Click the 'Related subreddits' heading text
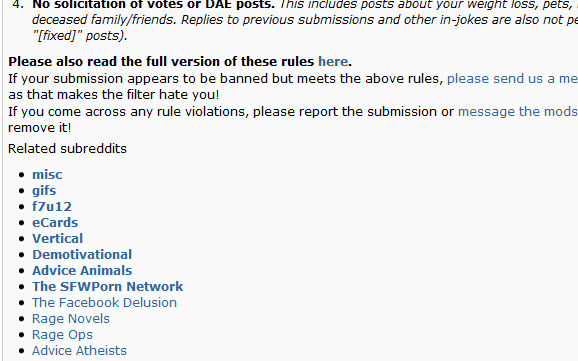The height and width of the screenshot is (361, 578). [x=67, y=149]
